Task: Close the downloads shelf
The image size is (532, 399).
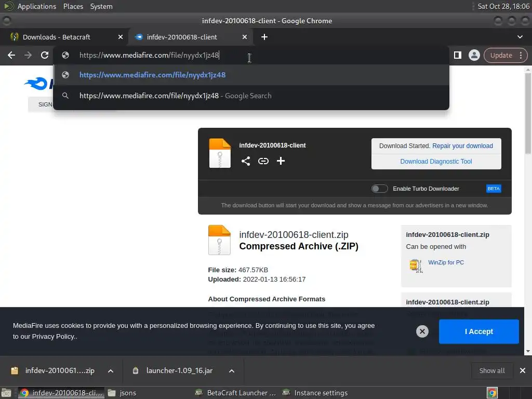Action: tap(523, 370)
